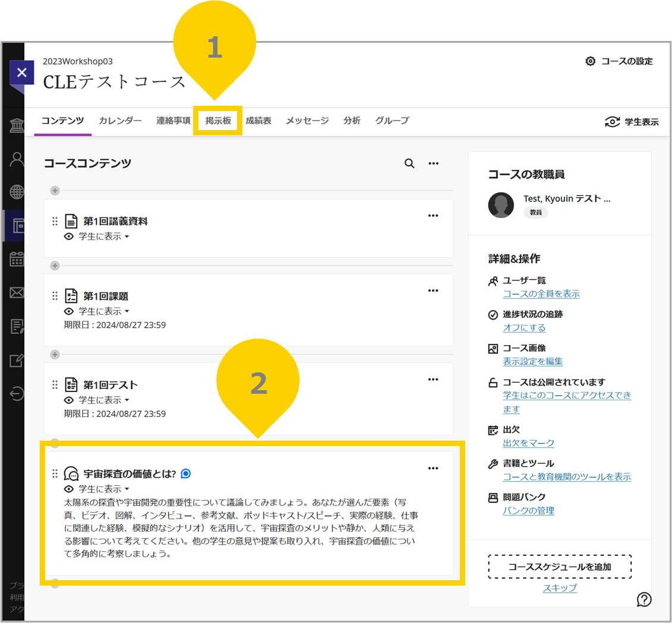
Task: Open the 第1回テスト test
Action: [x=111, y=385]
